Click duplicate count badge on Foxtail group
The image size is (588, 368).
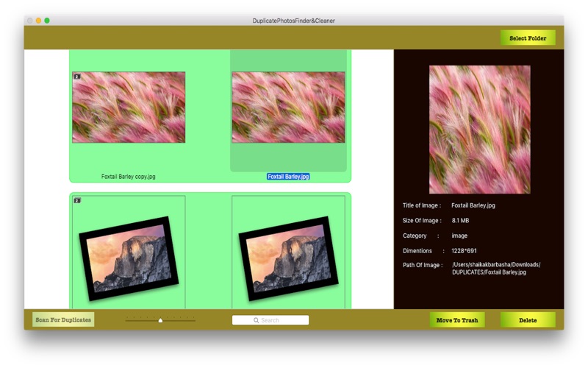coord(77,77)
